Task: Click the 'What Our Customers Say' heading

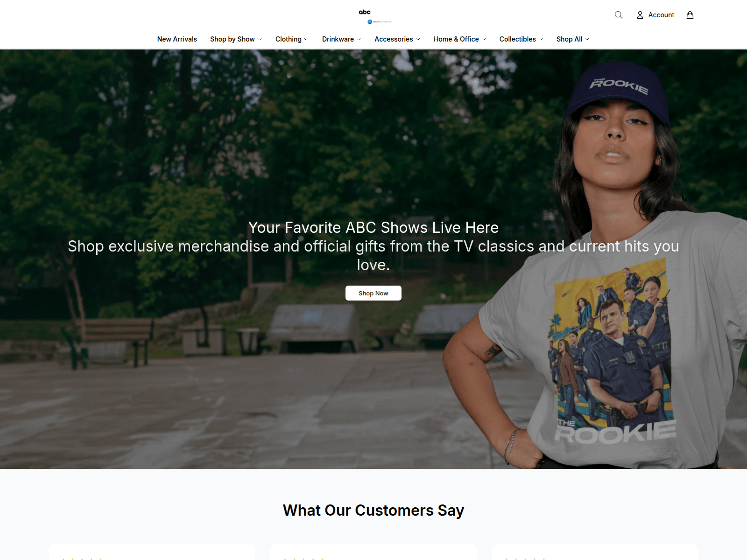Action: (x=373, y=510)
